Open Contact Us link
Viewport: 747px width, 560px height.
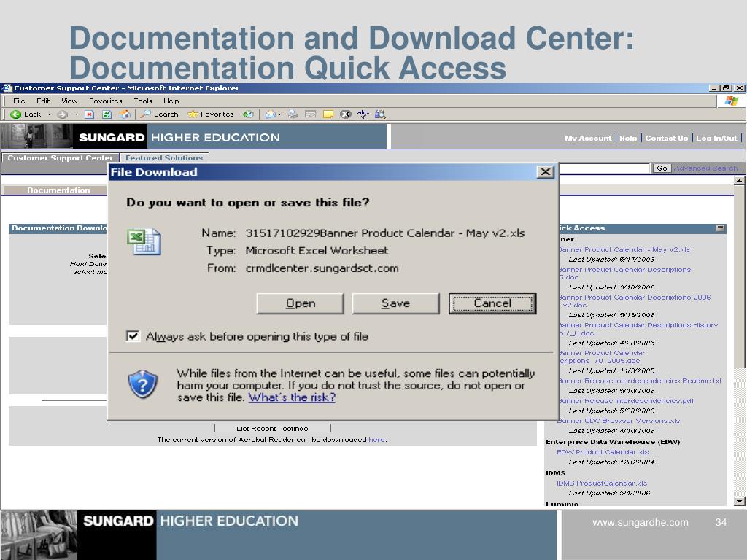tap(667, 138)
